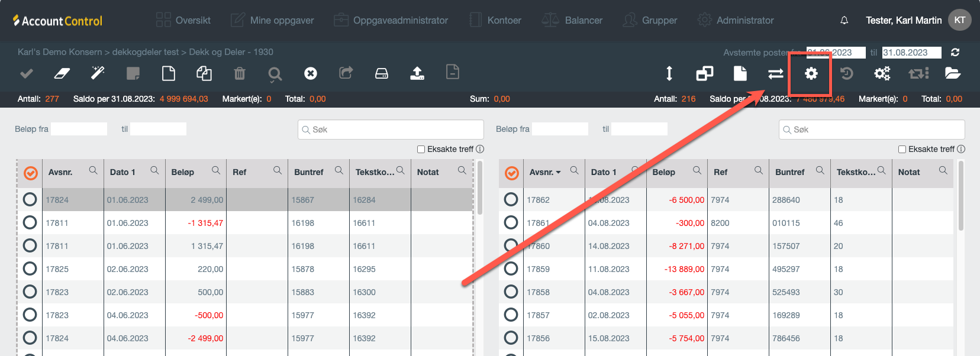This screenshot has height=356, width=980.
Task: Open the Mine oppgaver menu
Action: click(x=272, y=20)
